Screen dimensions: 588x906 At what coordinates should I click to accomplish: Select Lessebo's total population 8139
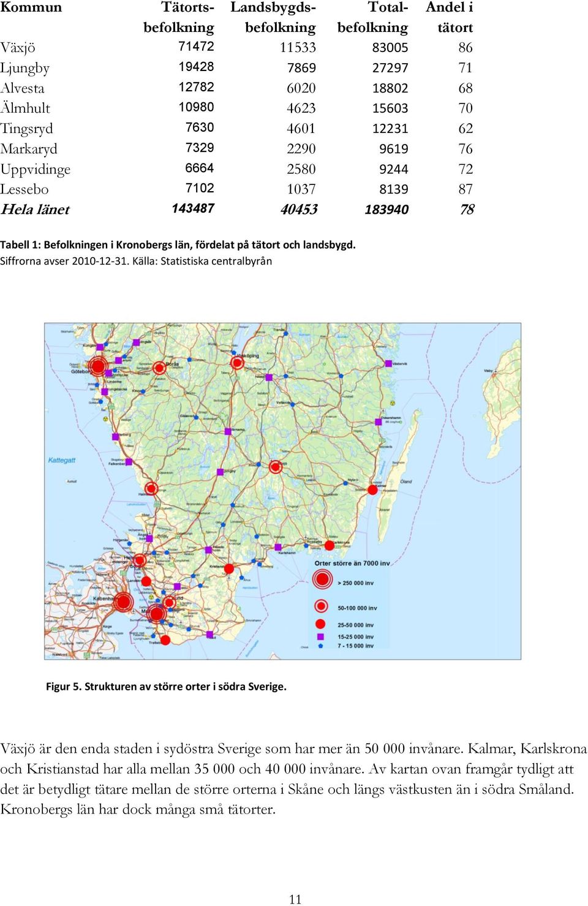394,189
